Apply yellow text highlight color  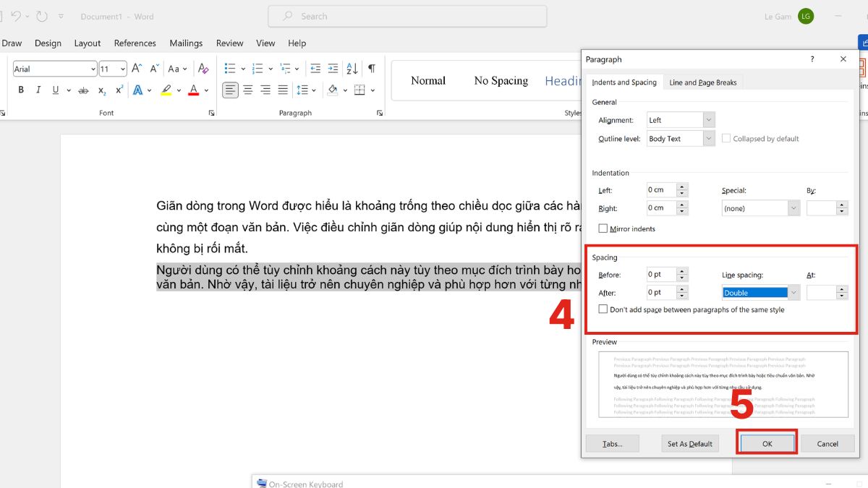pyautogui.click(x=166, y=90)
